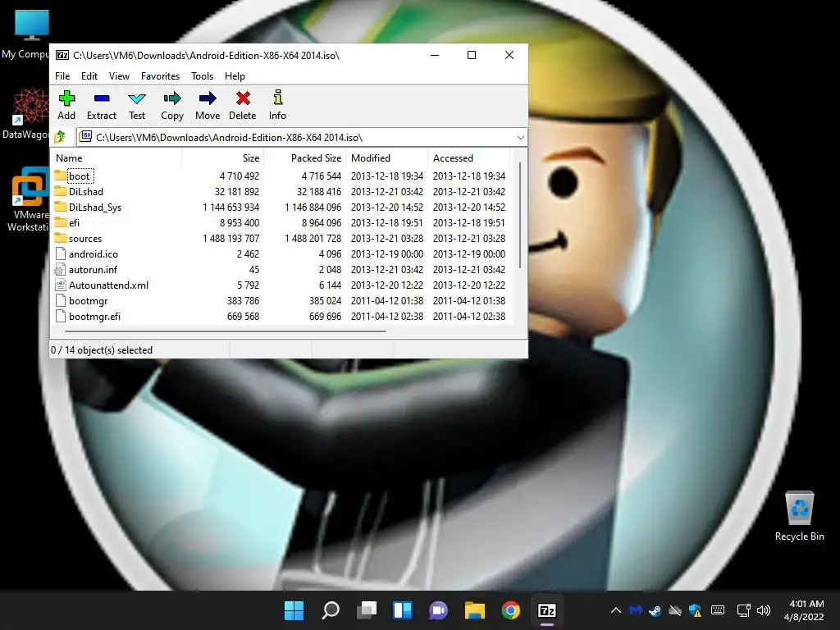This screenshot has width=840, height=630.
Task: Select My Computer desktop icon
Action: 27,34
